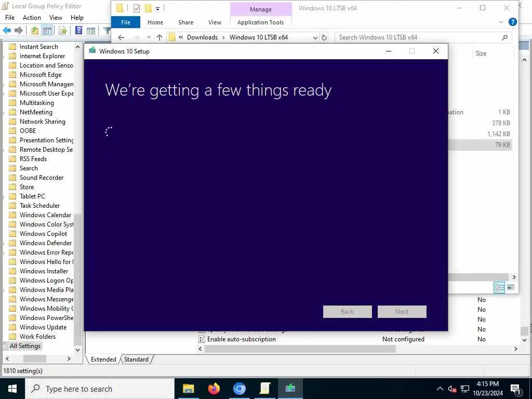532x399 pixels.
Task: Open Application Tools ribbon tab
Action: [x=261, y=22]
